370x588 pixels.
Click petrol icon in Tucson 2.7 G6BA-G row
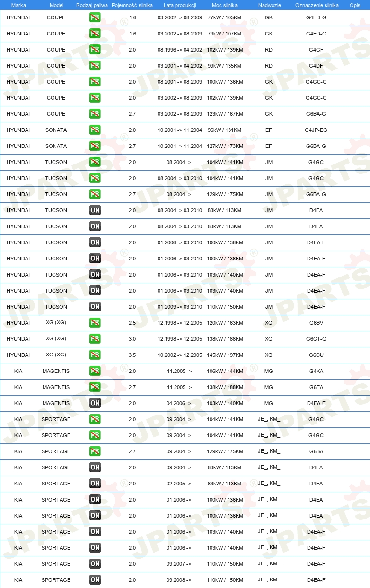tap(95, 194)
